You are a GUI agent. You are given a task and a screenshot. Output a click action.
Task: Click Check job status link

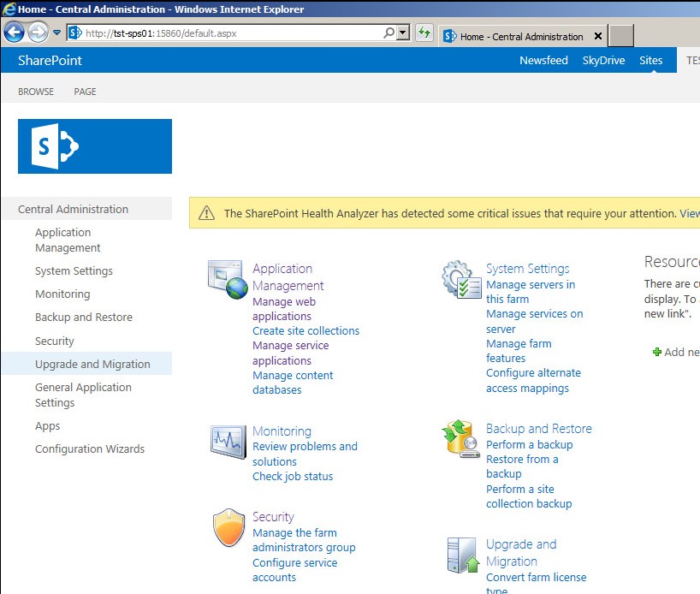293,477
